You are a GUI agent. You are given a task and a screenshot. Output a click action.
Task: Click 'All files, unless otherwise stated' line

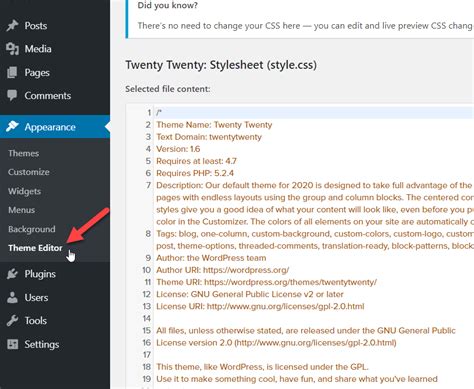tap(306, 331)
